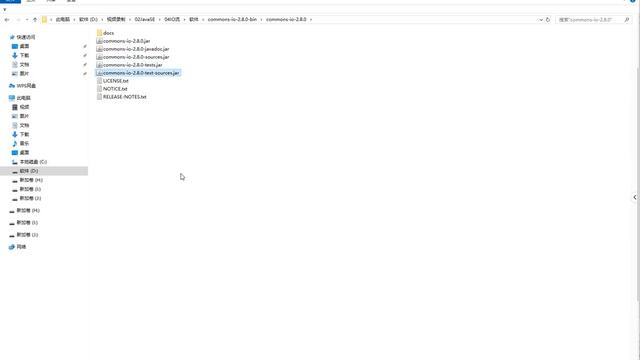Click the magnifier search icon
The image size is (640, 360).
point(627,20)
